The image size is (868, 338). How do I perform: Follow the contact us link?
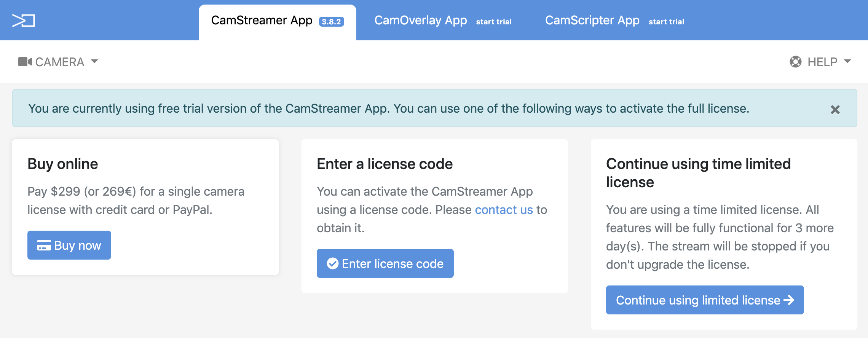[x=504, y=210]
